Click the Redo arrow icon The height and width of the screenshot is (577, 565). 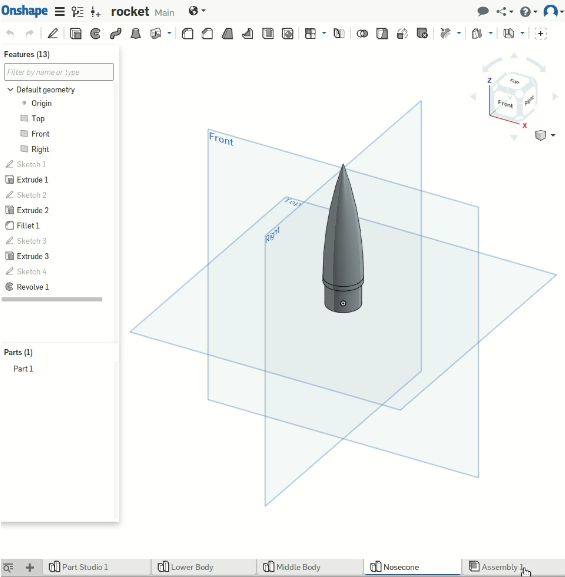pyautogui.click(x=29, y=34)
